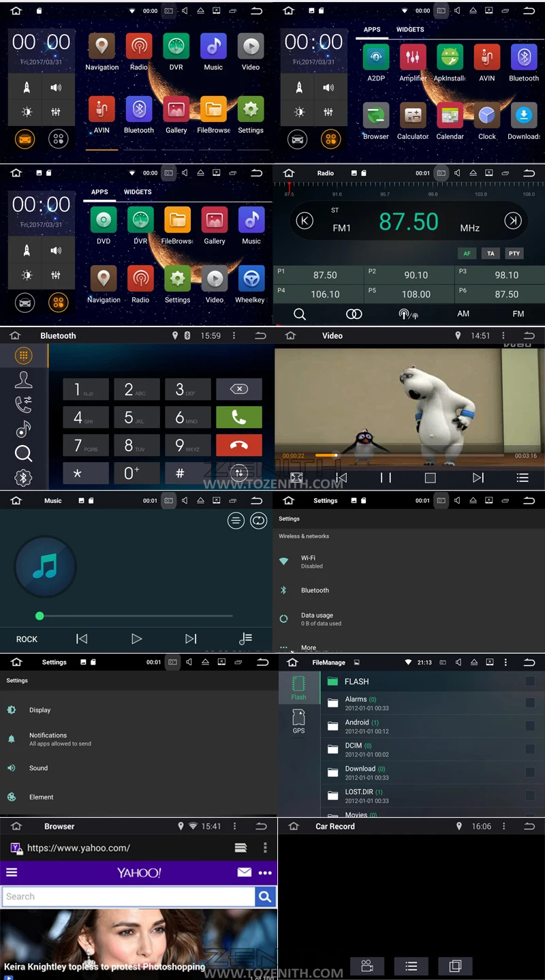Open the Wheelkey steering wheel app
Image resolution: width=545 pixels, height=980 pixels.
251,279
